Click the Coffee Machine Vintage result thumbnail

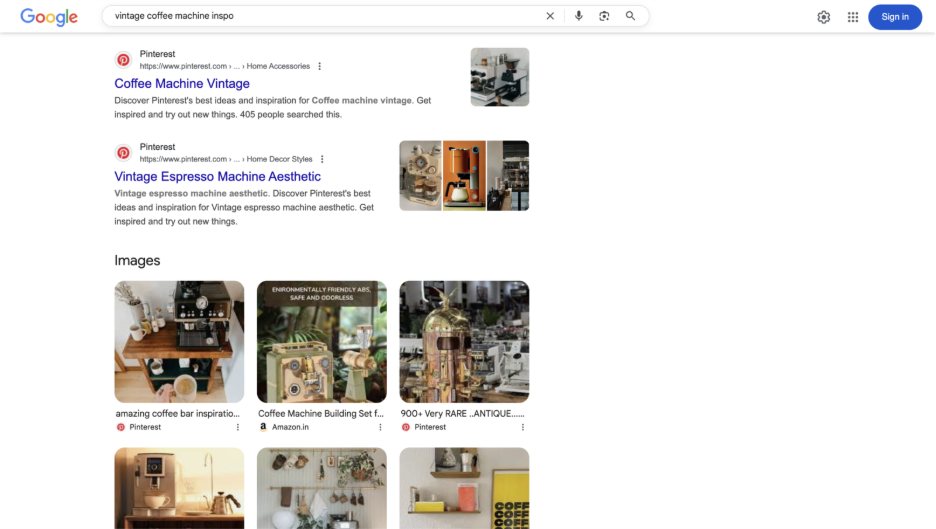click(x=500, y=77)
